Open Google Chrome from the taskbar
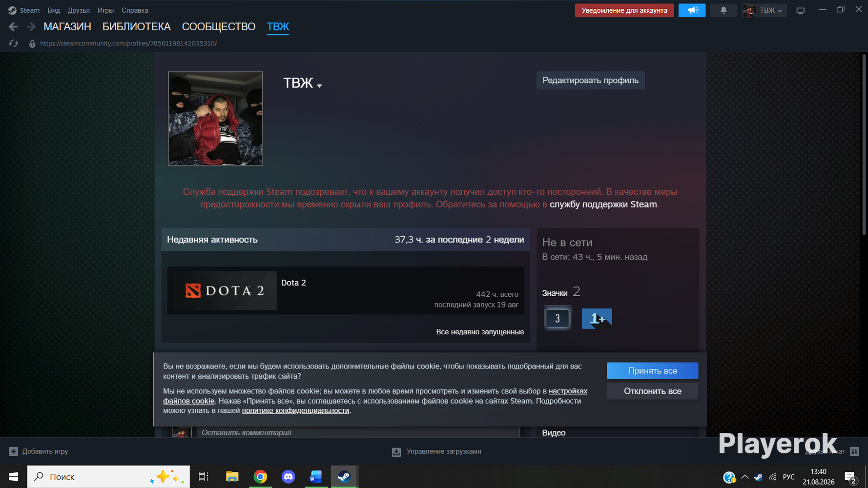Viewport: 868px width, 488px height. 260,477
